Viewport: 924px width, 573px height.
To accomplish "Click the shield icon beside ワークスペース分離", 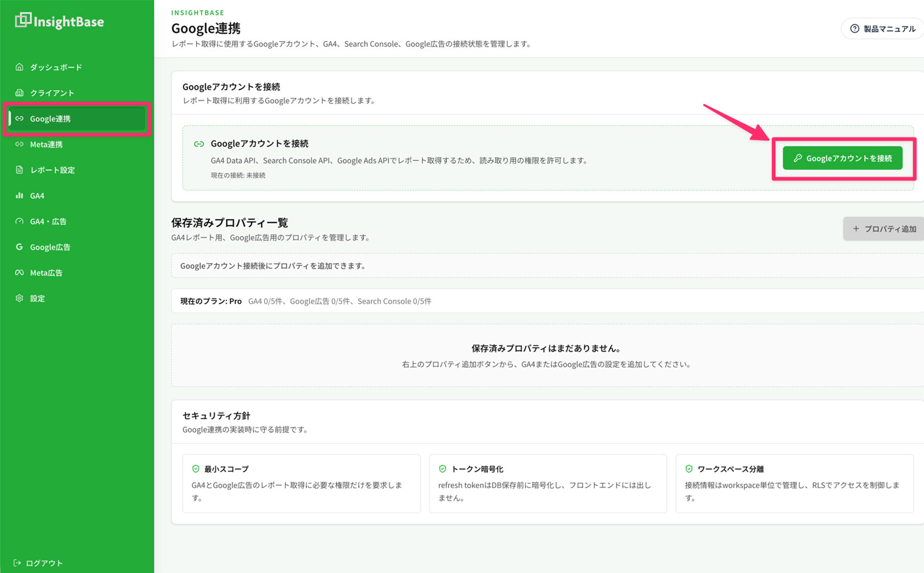I will coord(689,469).
